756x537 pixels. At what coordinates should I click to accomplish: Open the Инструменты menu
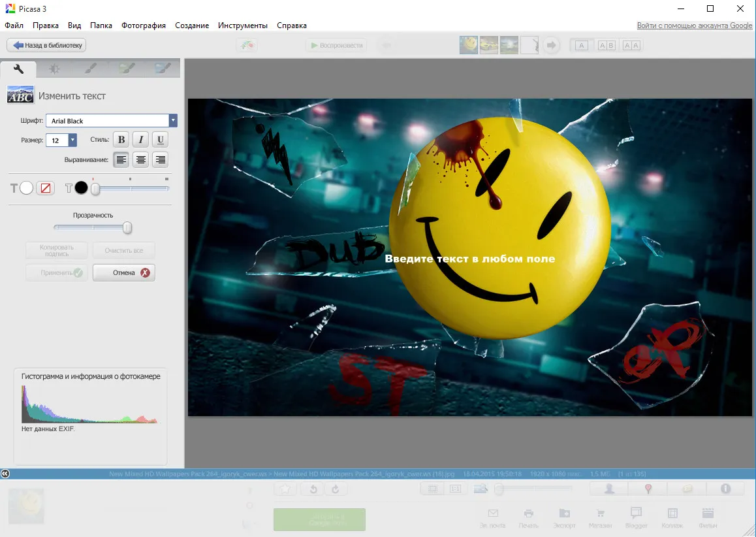(x=242, y=25)
